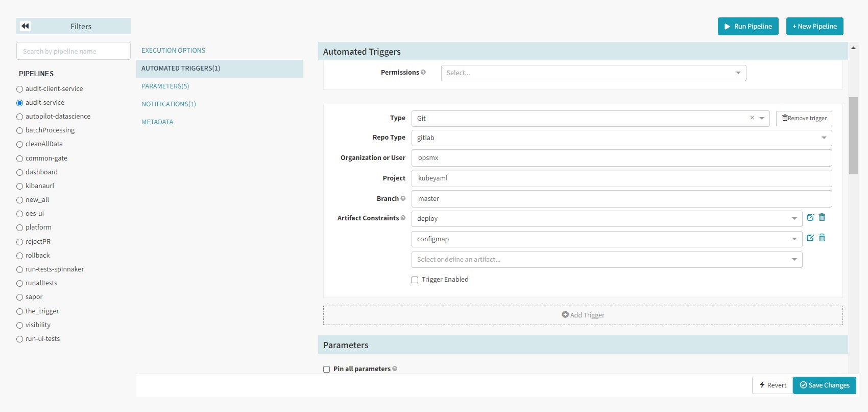Click the edit icon beside the configmap artifact
Screen dimensions: 868x412
click(x=810, y=238)
